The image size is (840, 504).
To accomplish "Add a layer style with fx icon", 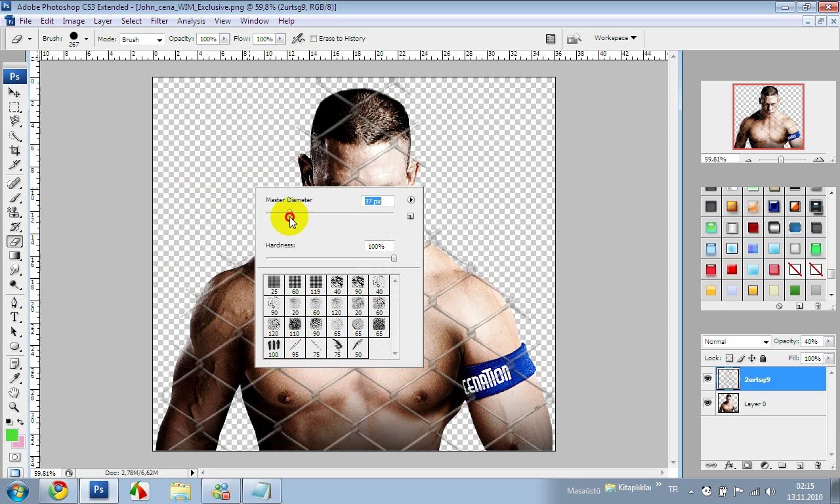I will 729,465.
